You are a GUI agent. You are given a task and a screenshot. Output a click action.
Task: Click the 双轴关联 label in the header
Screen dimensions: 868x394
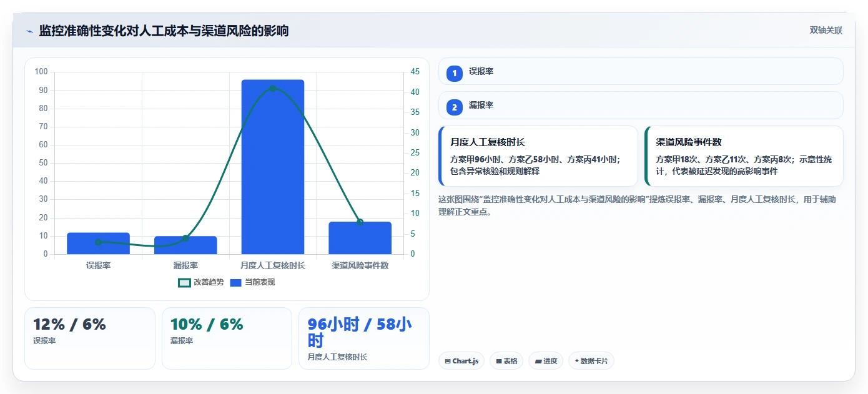826,31
